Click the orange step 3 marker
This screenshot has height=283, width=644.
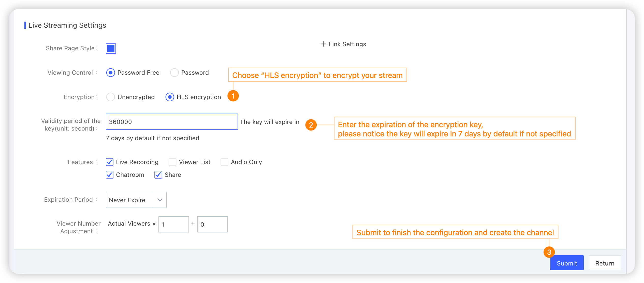[549, 252]
